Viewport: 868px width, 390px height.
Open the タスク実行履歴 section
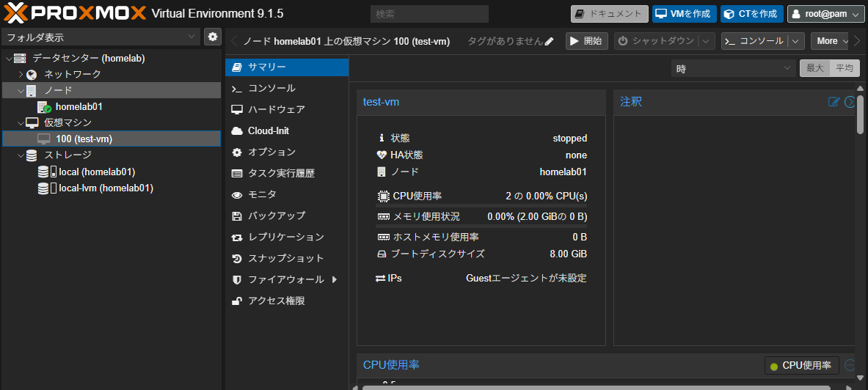click(x=287, y=174)
